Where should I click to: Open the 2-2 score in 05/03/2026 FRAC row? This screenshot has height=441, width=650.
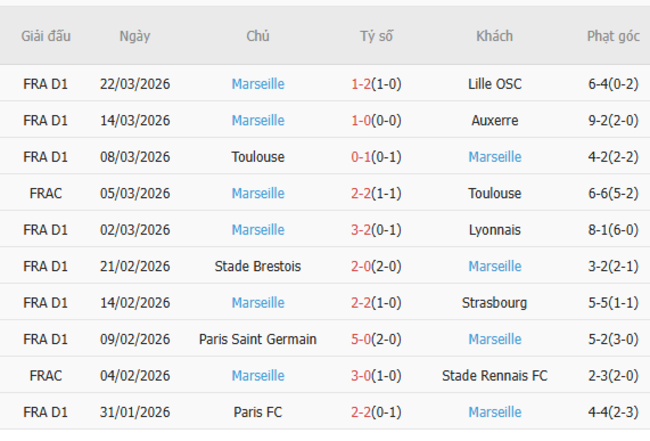coord(360,193)
